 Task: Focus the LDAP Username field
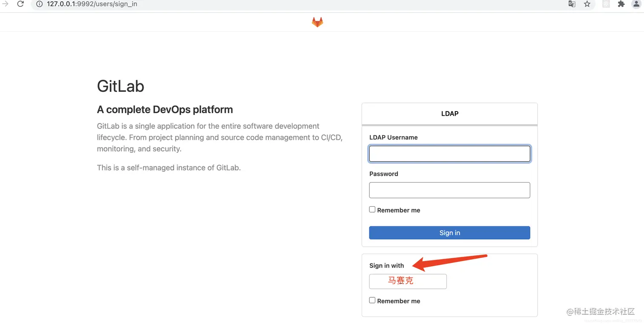point(450,154)
